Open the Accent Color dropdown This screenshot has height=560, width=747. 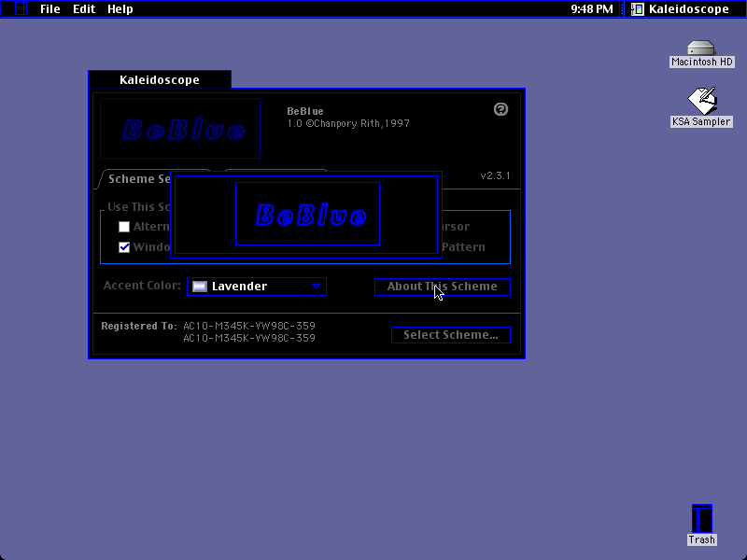pos(257,287)
